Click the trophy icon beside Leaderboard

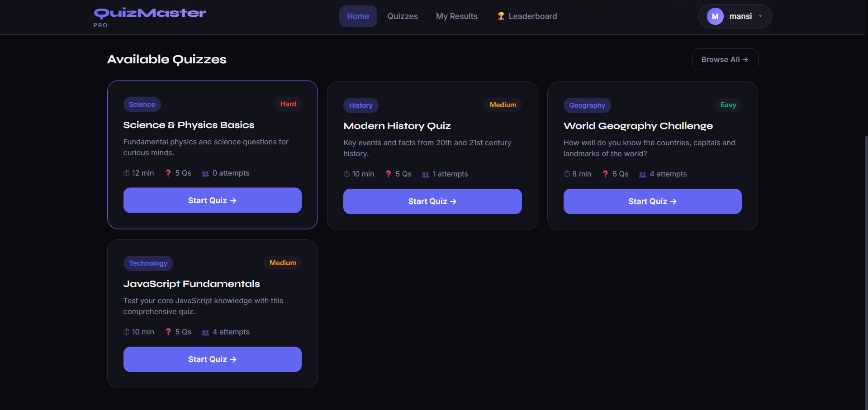[x=501, y=16]
